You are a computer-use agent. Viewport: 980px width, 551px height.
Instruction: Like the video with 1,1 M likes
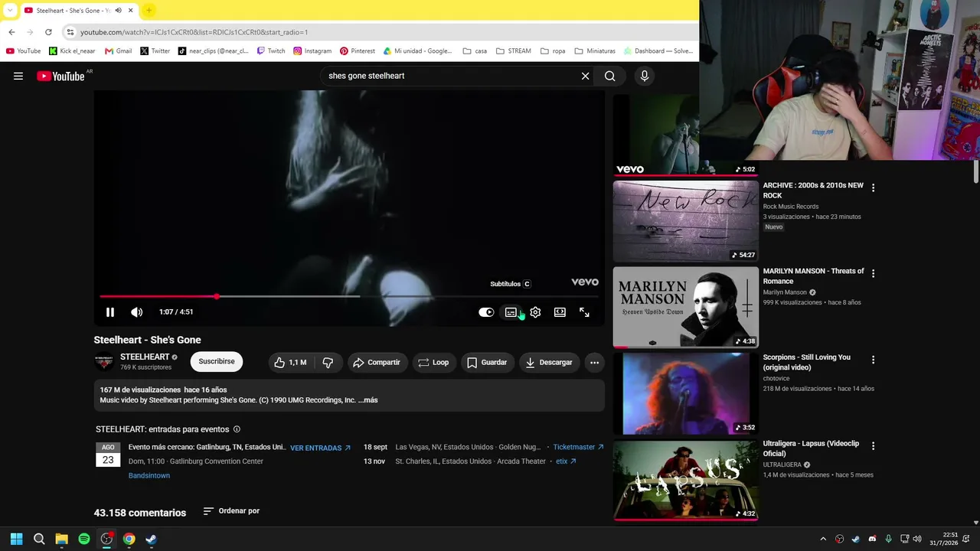tap(290, 362)
